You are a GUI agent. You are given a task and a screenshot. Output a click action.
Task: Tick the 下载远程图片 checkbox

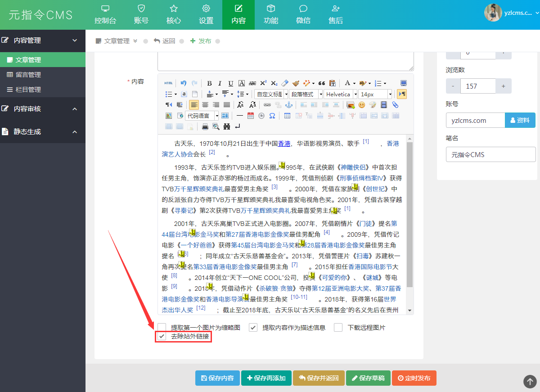click(338, 328)
